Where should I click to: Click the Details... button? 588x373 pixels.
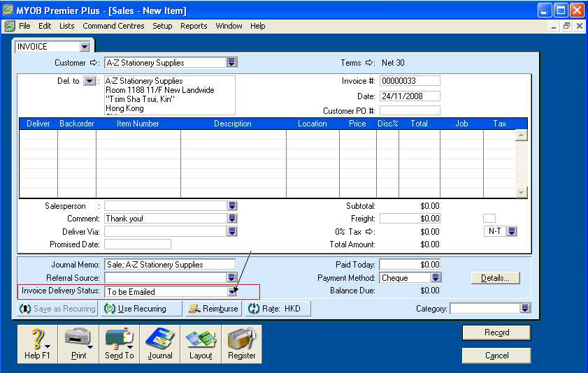tap(495, 278)
